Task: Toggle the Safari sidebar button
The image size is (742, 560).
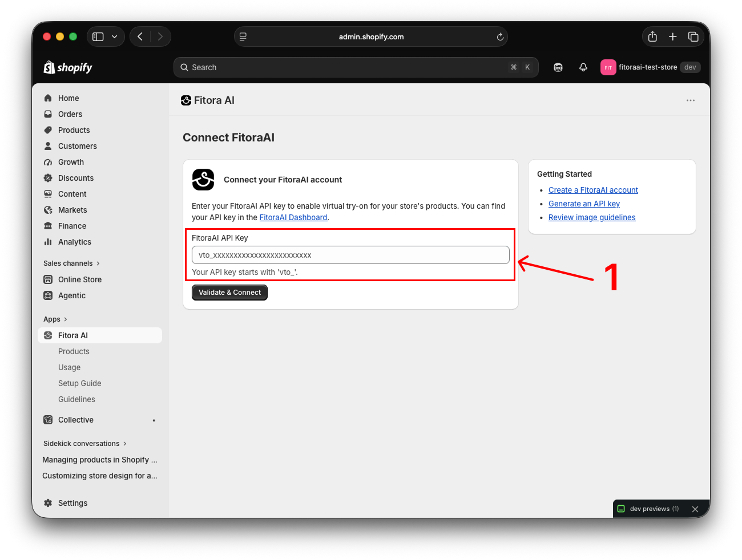Action: coord(98,36)
